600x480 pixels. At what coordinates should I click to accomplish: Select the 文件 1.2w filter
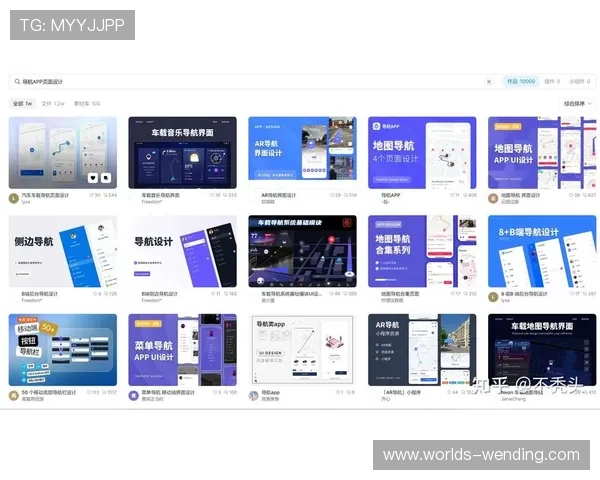click(x=53, y=103)
